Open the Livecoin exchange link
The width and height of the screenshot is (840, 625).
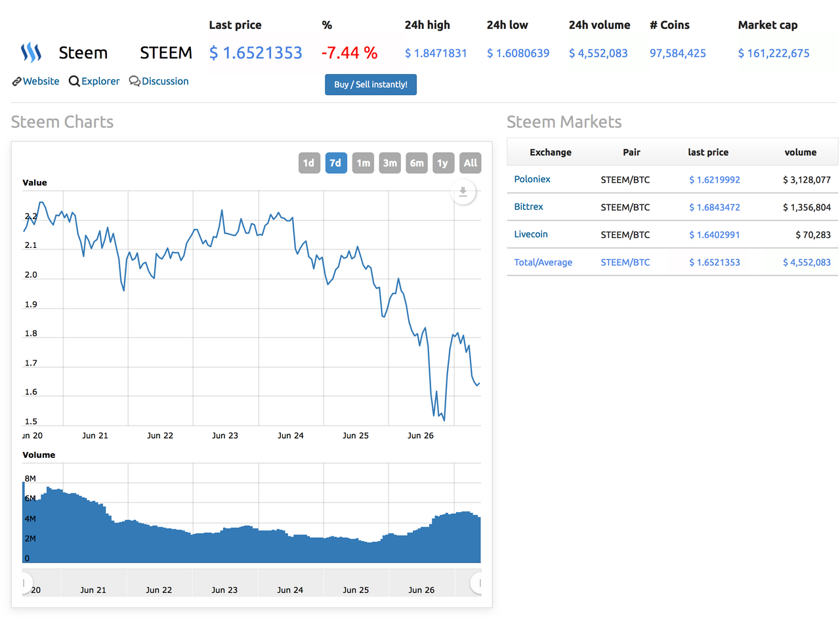pos(531,234)
